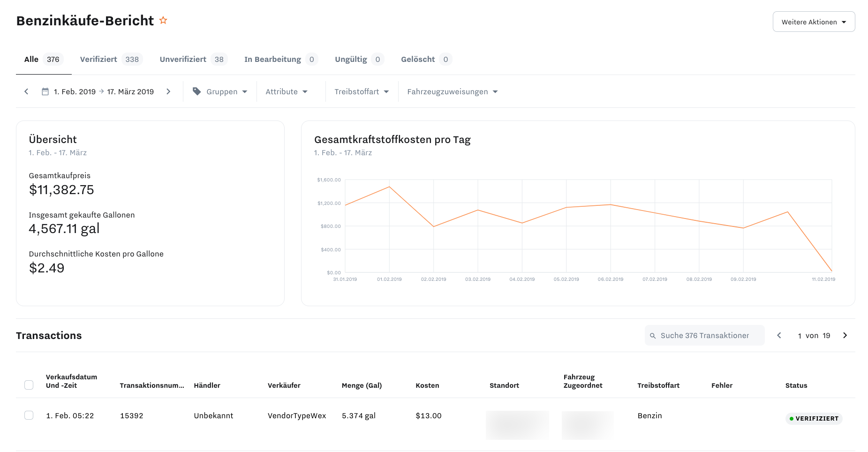
Task: Click the Gruppen tag icon
Action: point(197,91)
